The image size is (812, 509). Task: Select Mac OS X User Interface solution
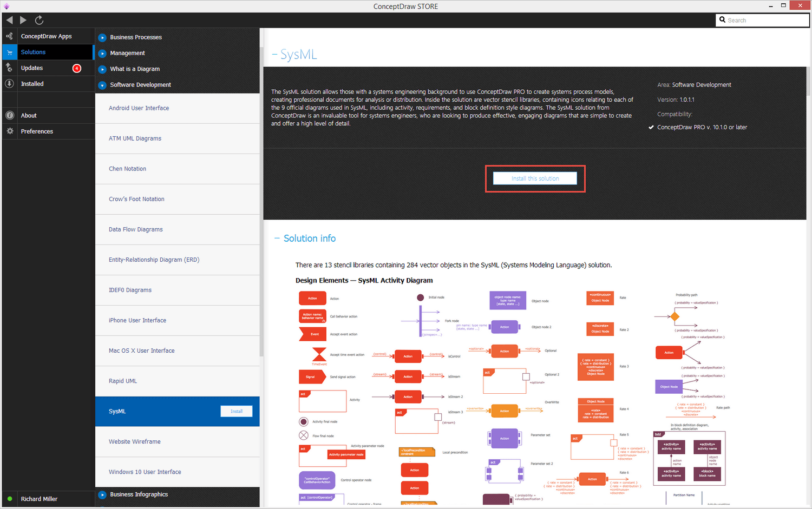[178, 351]
